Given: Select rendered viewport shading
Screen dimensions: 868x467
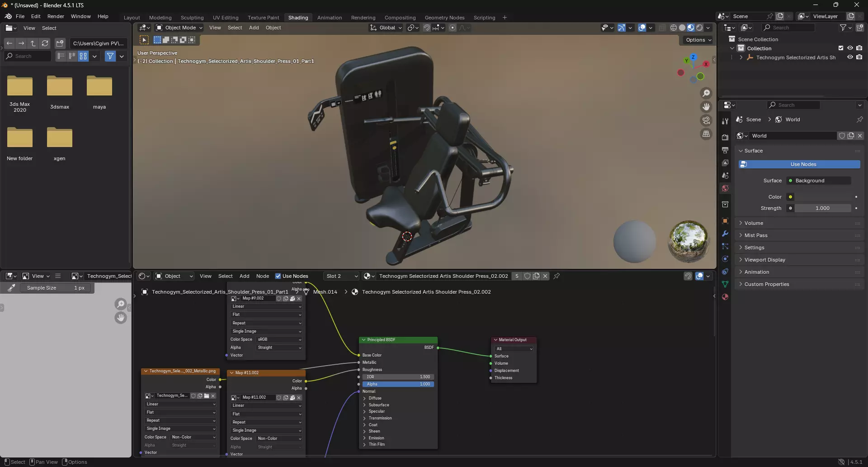Looking at the screenshot, I should click(x=699, y=28).
